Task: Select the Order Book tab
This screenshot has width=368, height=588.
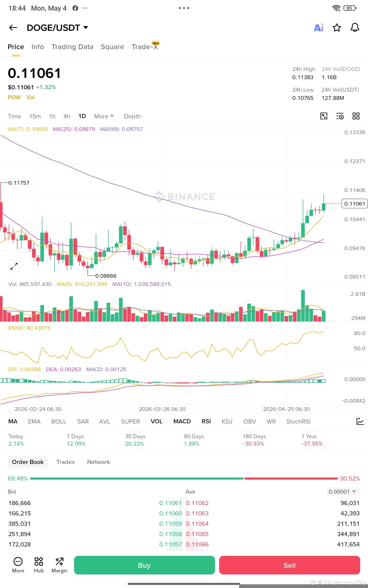Action: point(28,462)
